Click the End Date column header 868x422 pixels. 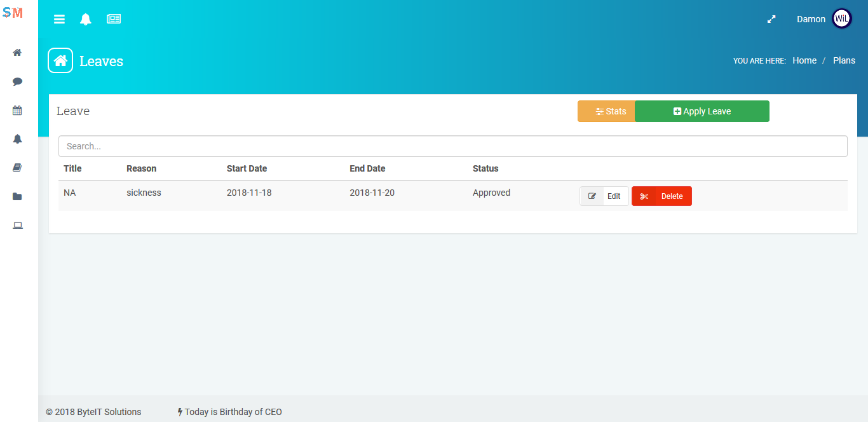(367, 168)
